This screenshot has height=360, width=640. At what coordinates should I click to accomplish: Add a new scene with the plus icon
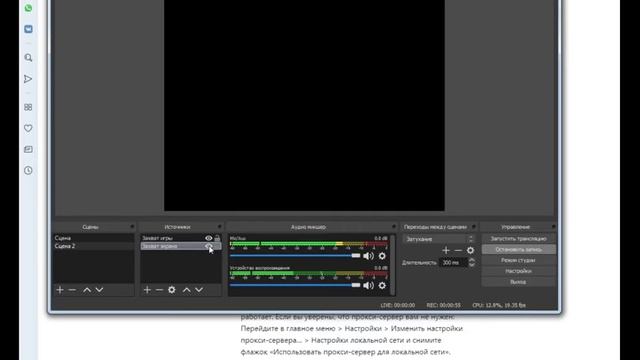click(60, 289)
